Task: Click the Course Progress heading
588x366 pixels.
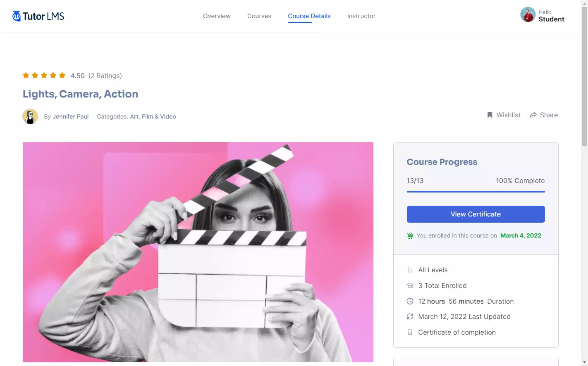Action: tap(442, 162)
